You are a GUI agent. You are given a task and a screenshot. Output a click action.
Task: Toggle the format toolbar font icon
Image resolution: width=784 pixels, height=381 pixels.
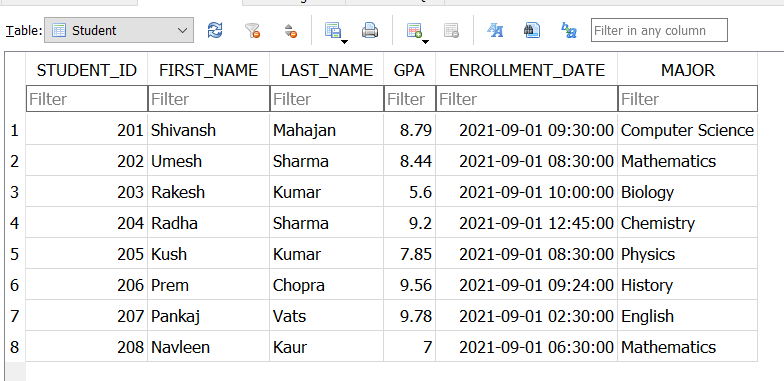pyautogui.click(x=495, y=30)
